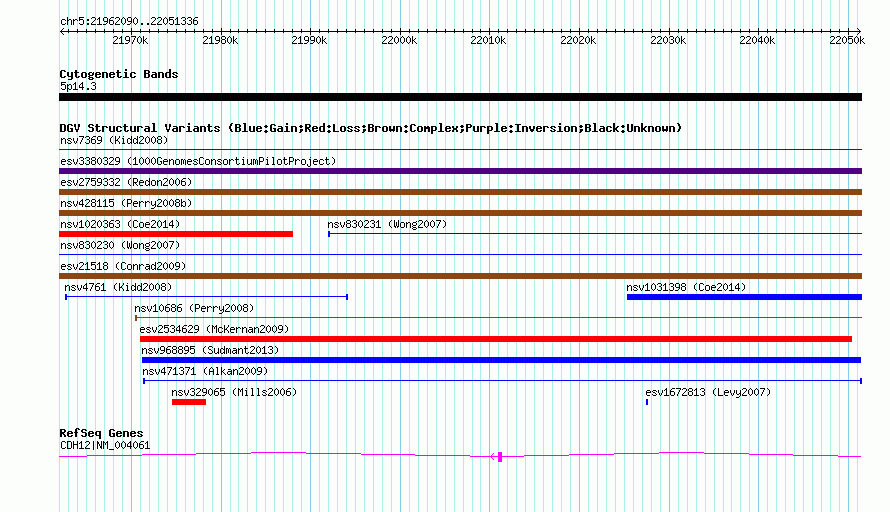Select the brown esv21518 Conrad2009 bar
The image size is (890, 512).
pos(460,276)
